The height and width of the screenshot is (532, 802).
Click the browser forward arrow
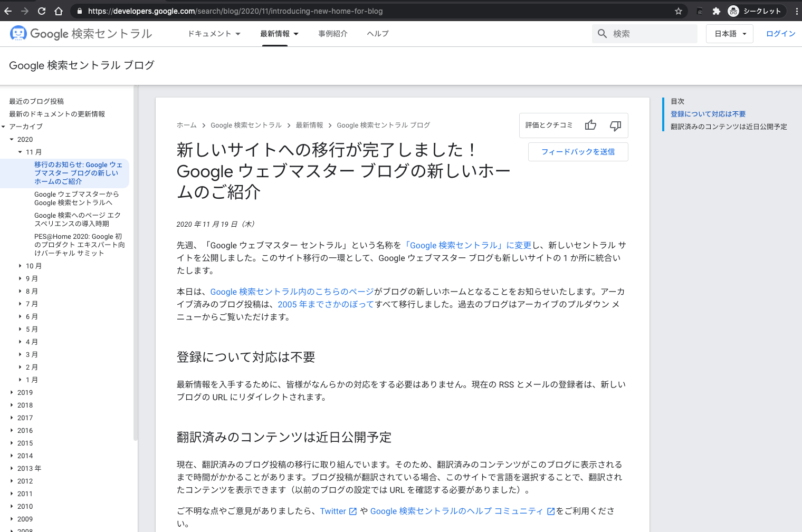click(25, 11)
